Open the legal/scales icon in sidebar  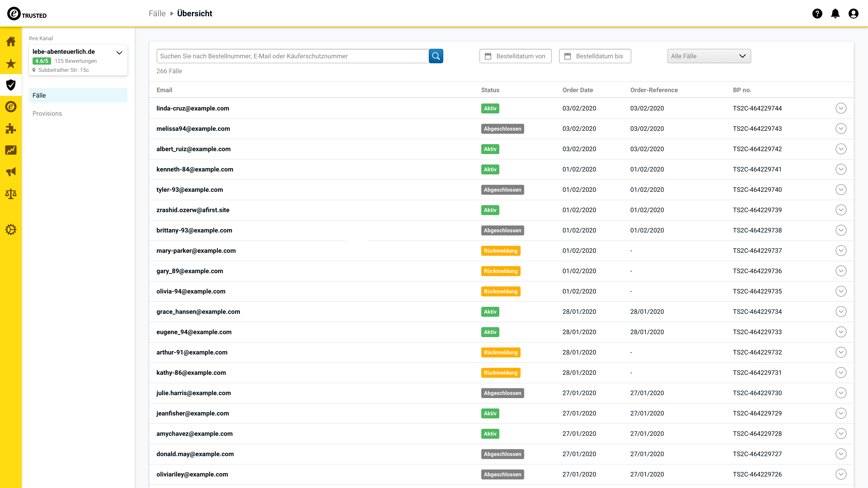coord(11,194)
